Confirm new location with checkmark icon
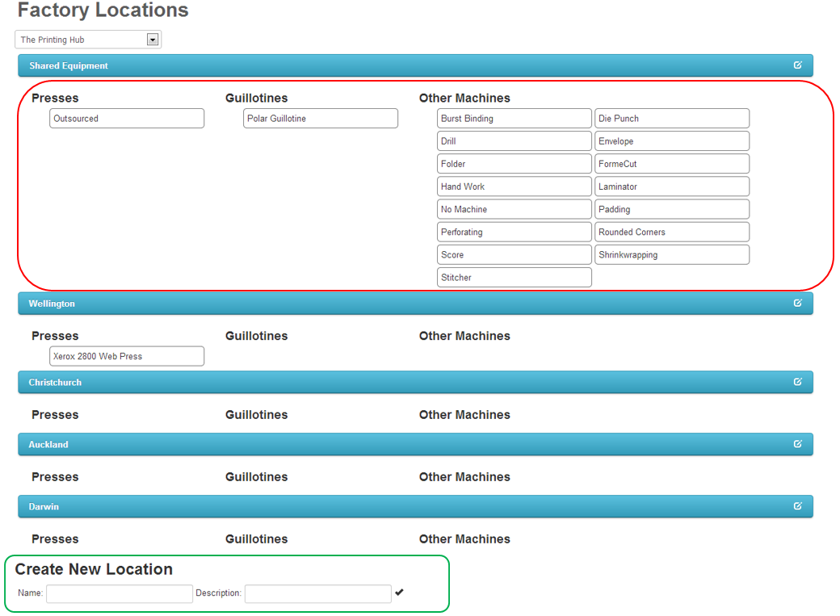Screen dimensions: 840x616 [x=399, y=592]
